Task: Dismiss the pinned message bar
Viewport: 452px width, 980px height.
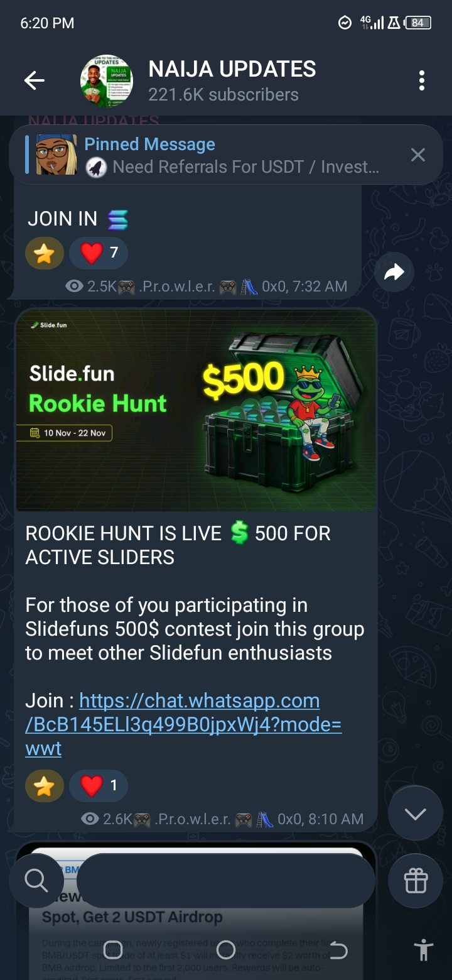Action: click(417, 155)
